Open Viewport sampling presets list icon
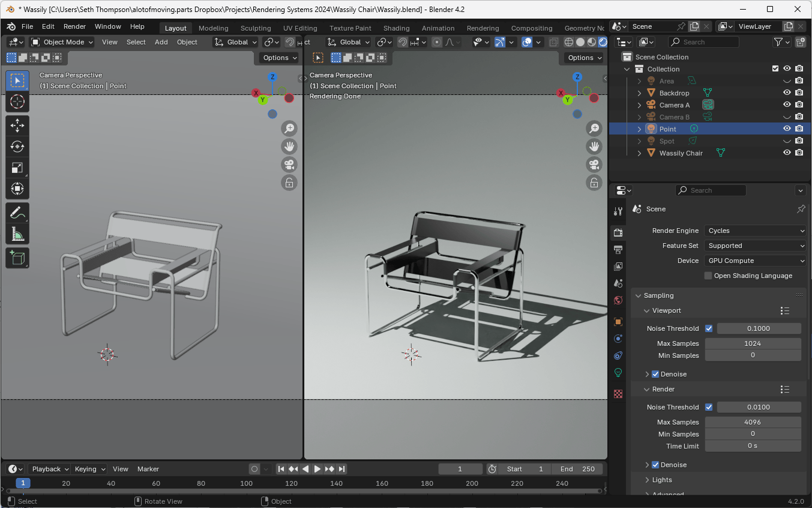This screenshot has height=508, width=812. (x=784, y=310)
